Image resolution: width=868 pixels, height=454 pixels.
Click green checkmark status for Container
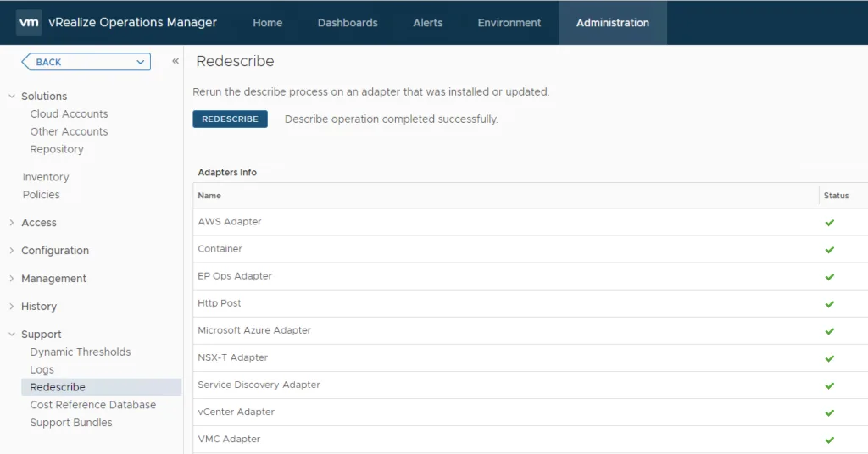coord(829,250)
